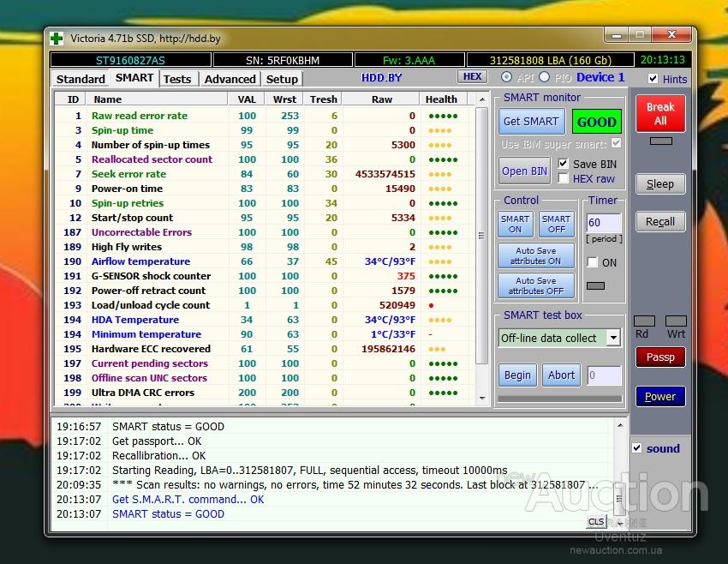Select the Reallocated sector count row
The height and width of the screenshot is (564, 728).
point(264,159)
